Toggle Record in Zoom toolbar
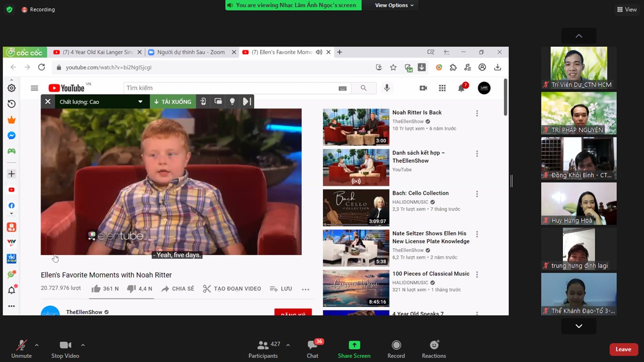 pyautogui.click(x=396, y=350)
